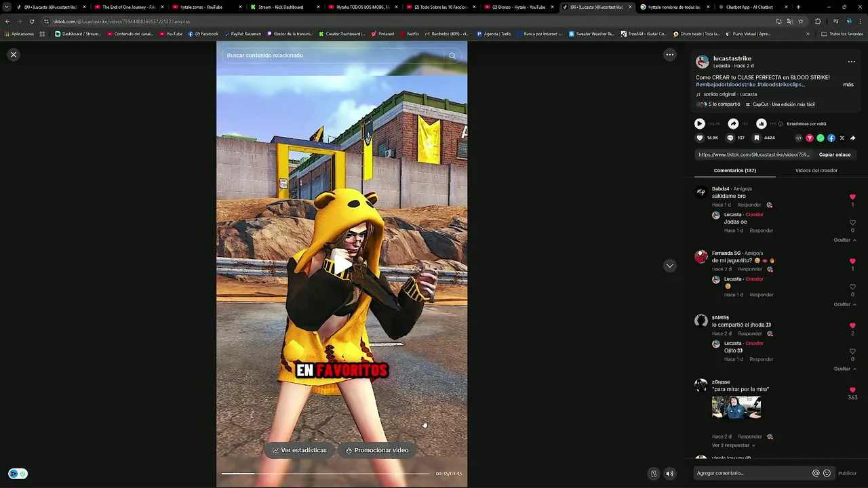Like Lucasta's reply Ojito

[x=852, y=351]
